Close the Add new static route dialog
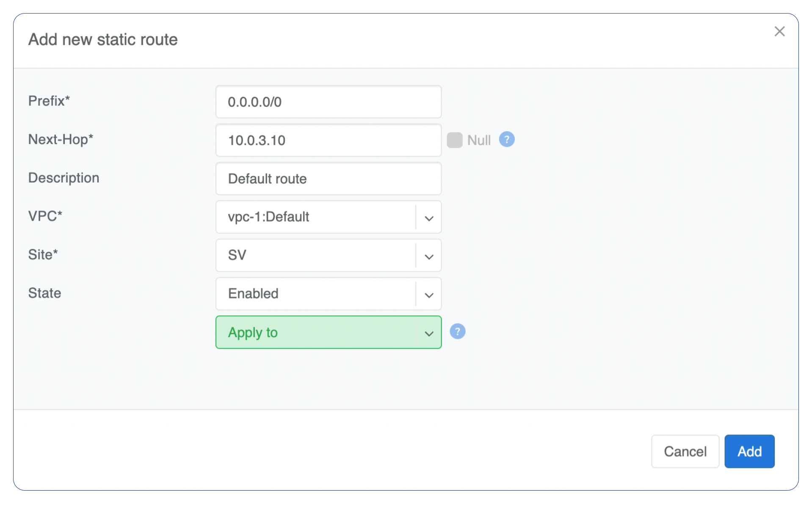 pos(779,31)
